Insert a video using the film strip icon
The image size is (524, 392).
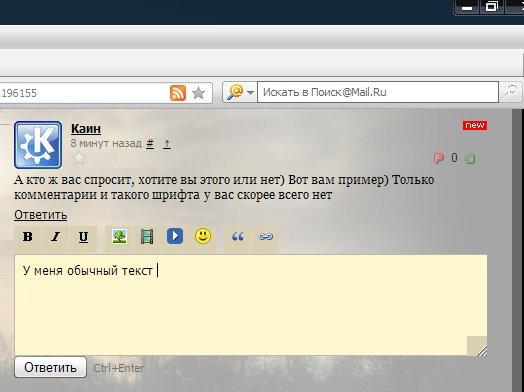point(147,237)
